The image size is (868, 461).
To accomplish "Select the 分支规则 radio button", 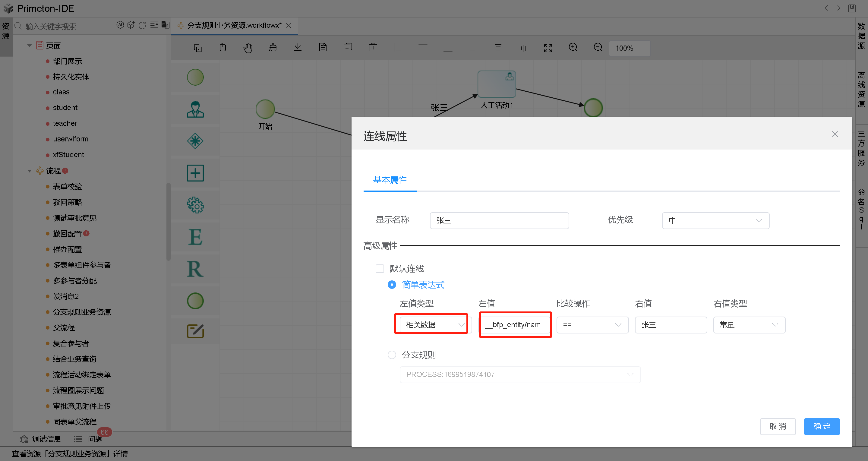I will pyautogui.click(x=392, y=355).
